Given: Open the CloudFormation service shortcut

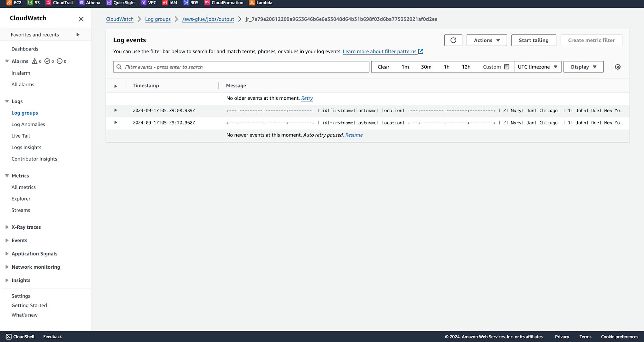Looking at the screenshot, I should coord(224,3).
